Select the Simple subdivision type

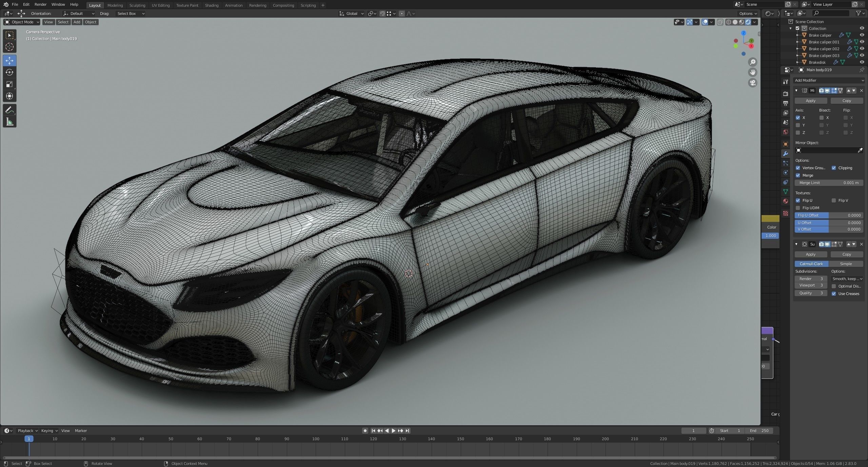[x=846, y=264]
